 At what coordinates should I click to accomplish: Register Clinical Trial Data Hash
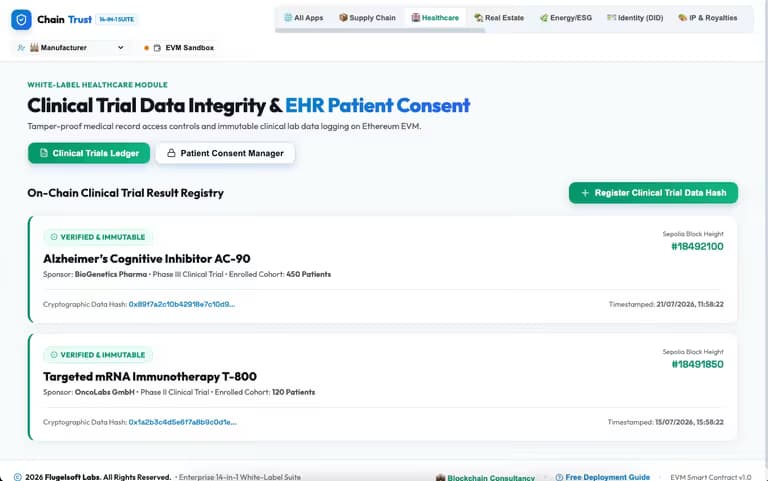[653, 193]
